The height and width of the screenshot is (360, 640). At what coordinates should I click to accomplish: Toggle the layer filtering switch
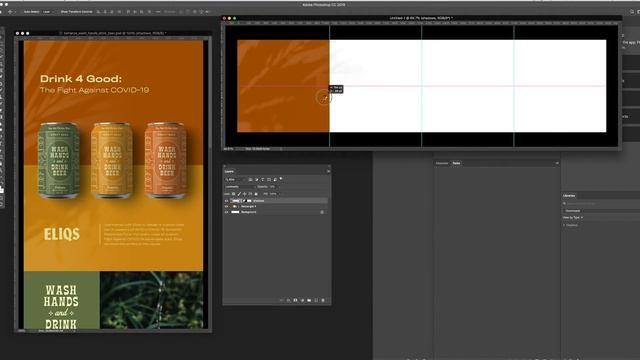pyautogui.click(x=281, y=179)
